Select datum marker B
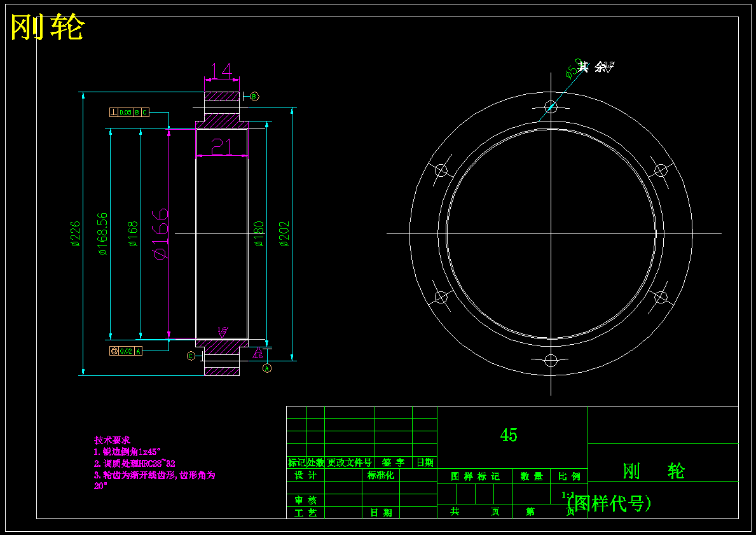 coord(254,97)
